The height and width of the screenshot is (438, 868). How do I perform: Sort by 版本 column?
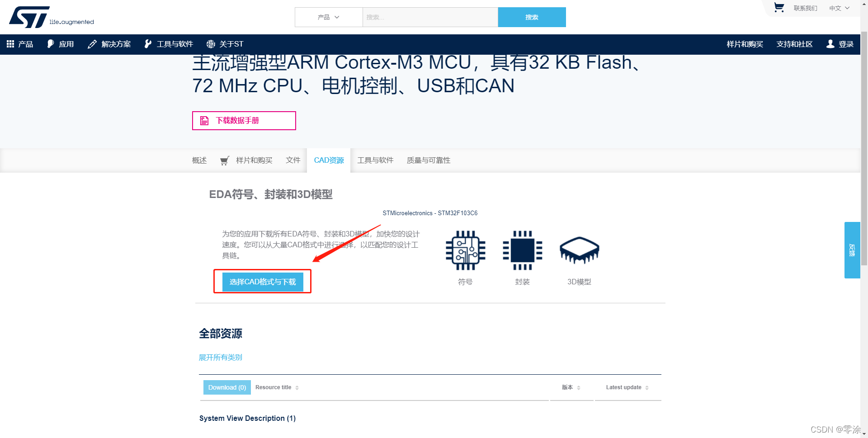[571, 387]
